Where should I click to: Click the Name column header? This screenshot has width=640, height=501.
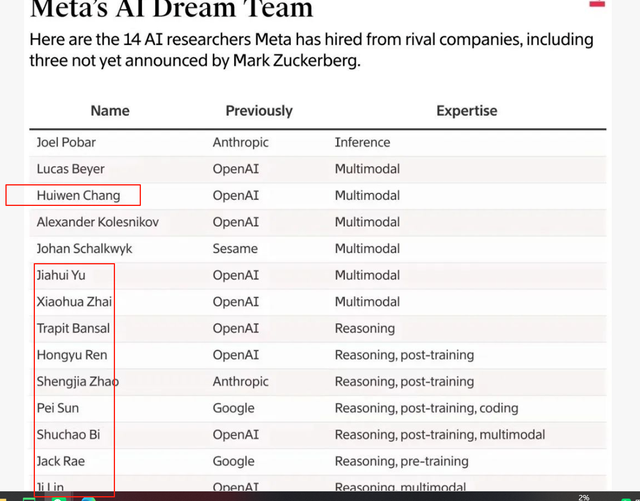click(110, 111)
